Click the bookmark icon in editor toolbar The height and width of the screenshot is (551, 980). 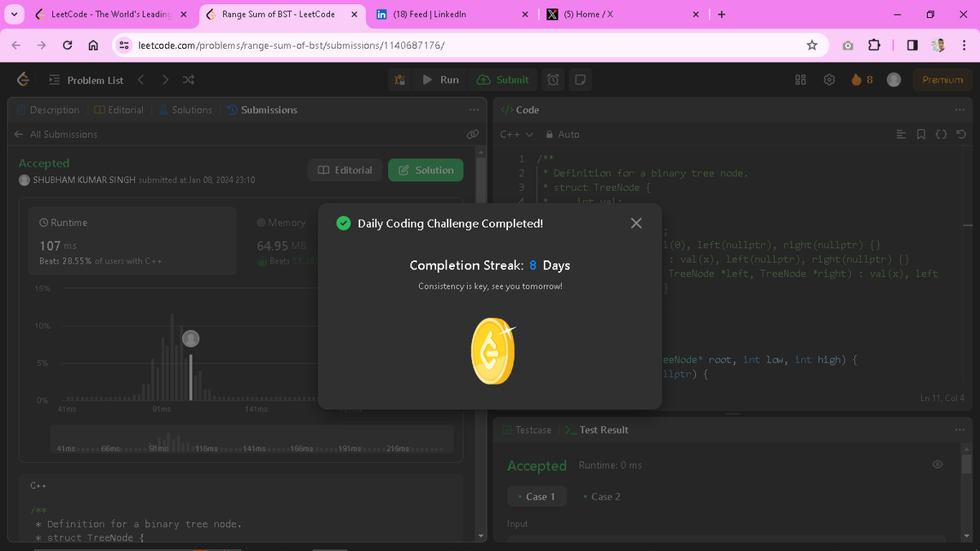(x=921, y=135)
